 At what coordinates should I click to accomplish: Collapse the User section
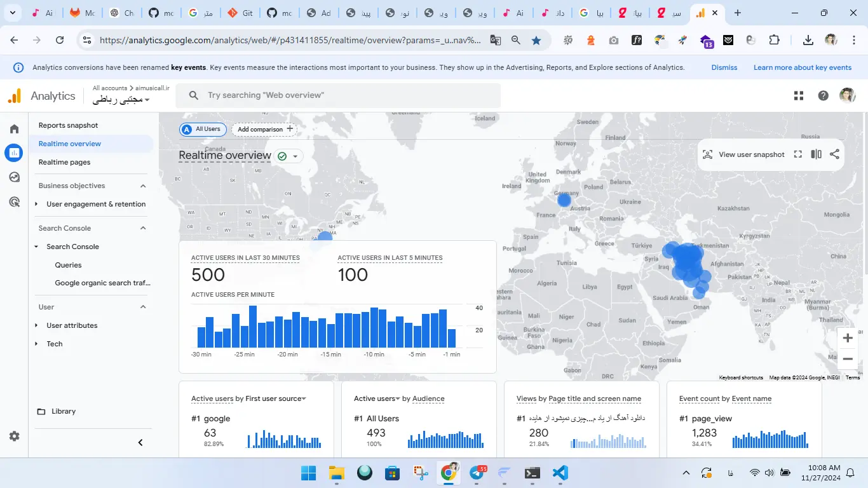tap(143, 307)
